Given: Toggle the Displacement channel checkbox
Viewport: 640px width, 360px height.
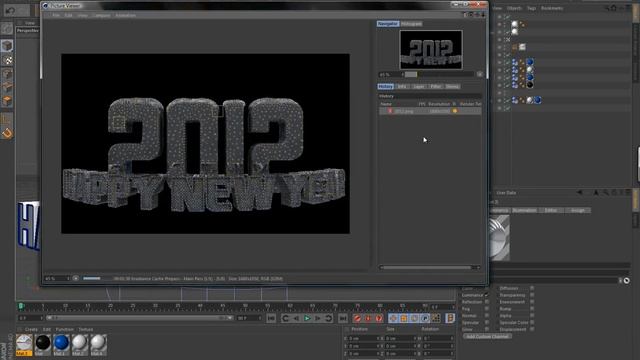Looking at the screenshot, I should coord(532,329).
